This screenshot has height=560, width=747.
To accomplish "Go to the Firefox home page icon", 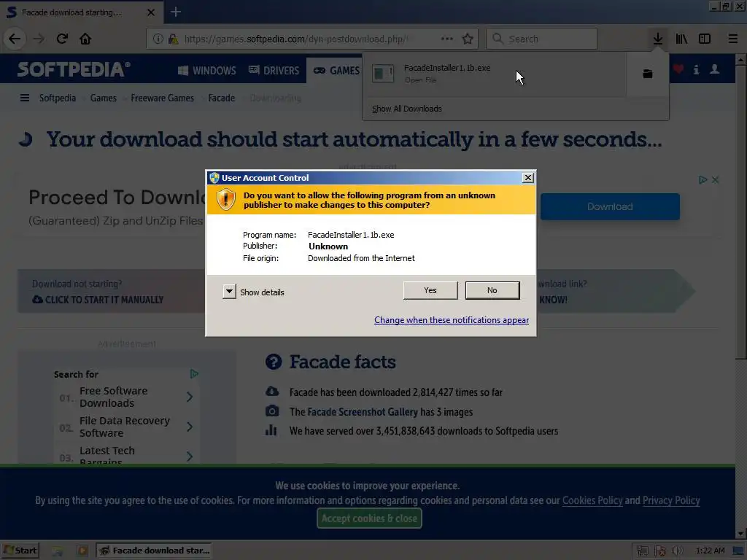I will click(x=85, y=39).
